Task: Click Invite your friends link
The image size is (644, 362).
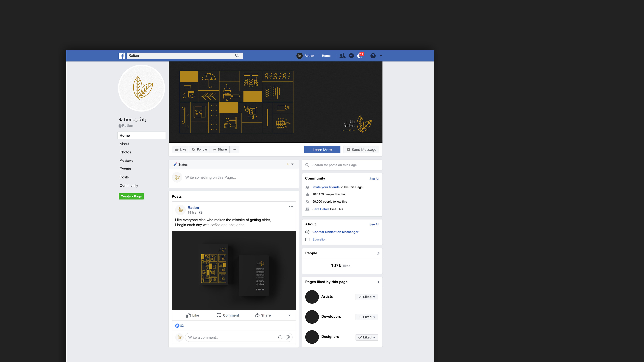Action: pos(326,187)
